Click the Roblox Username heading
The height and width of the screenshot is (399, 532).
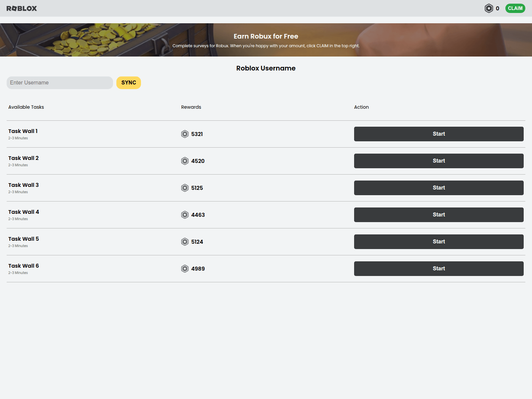click(x=266, y=68)
